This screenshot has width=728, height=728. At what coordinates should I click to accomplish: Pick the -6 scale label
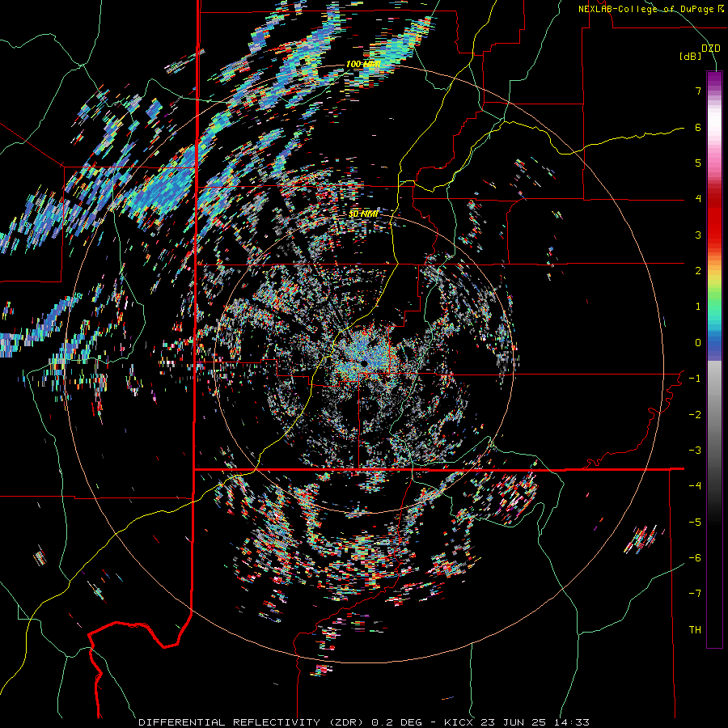point(695,558)
